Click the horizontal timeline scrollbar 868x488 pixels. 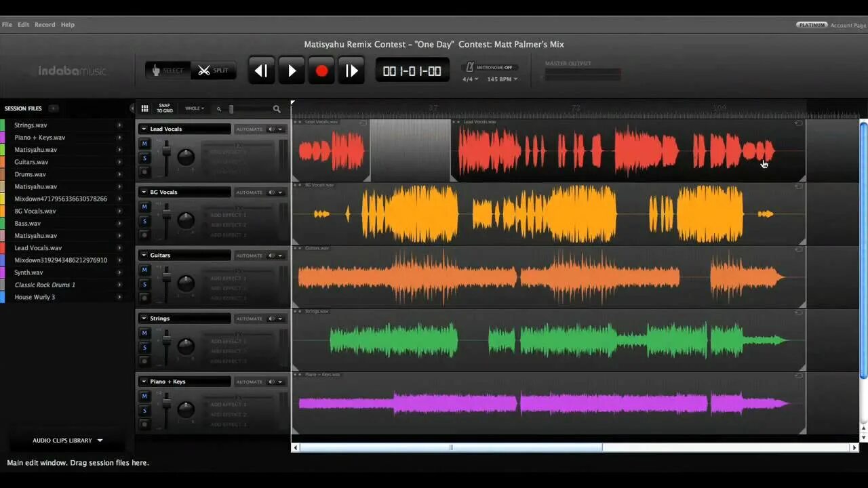tap(451, 447)
